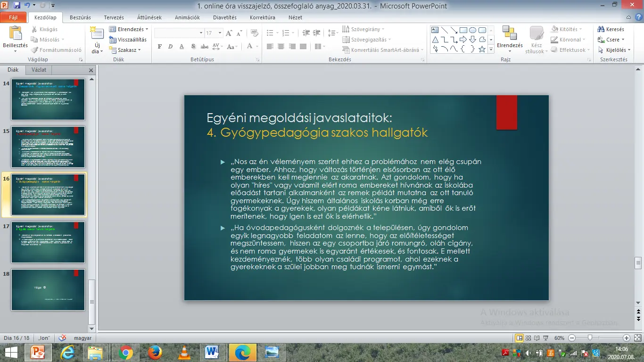The image size is (644, 362).
Task: Click the zoom slider handle
Action: pyautogui.click(x=589, y=338)
